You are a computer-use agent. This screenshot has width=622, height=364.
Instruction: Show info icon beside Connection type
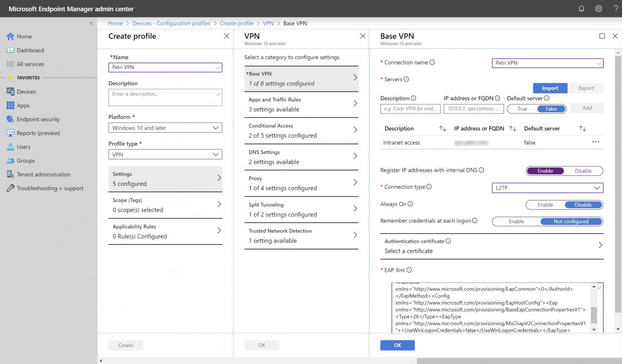point(429,187)
